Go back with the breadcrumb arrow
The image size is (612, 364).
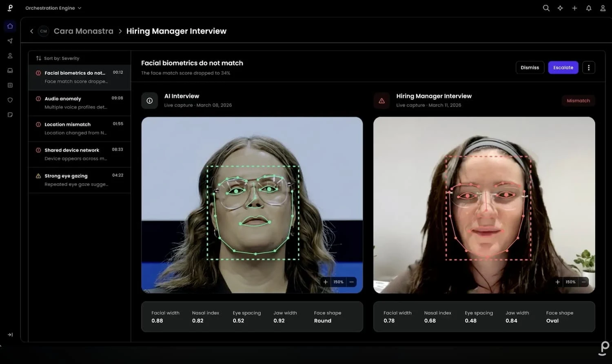(x=32, y=31)
